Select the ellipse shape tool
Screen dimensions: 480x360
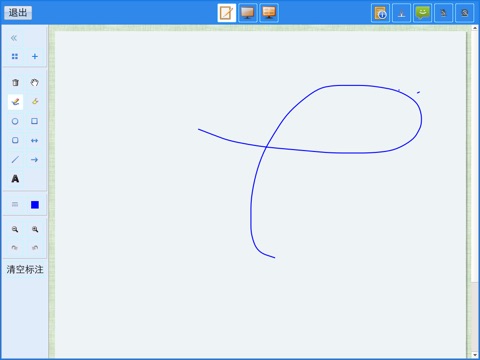[x=15, y=121]
